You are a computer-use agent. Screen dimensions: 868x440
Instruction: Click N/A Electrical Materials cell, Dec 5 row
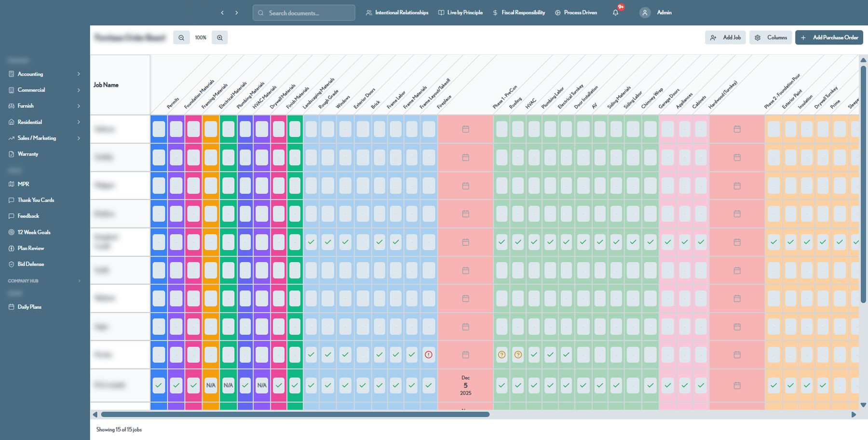coord(211,386)
